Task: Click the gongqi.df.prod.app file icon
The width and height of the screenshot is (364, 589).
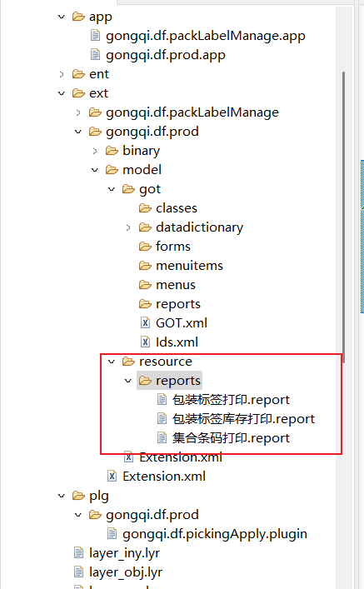Action: [x=96, y=55]
